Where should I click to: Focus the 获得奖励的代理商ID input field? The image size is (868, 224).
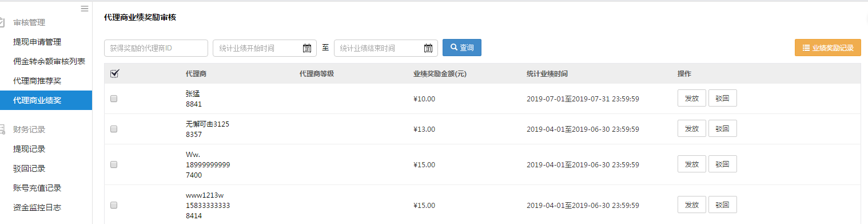click(156, 48)
